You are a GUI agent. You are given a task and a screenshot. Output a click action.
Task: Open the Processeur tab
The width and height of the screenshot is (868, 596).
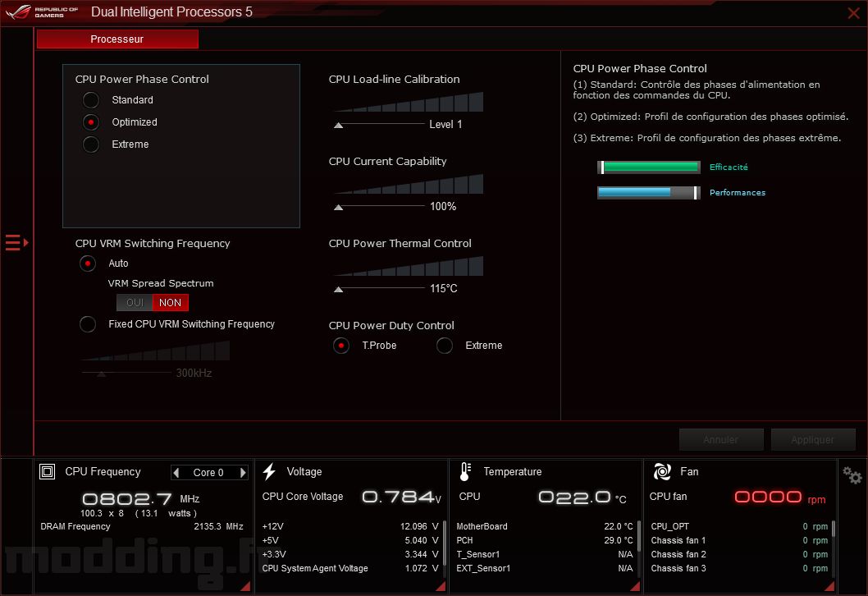click(x=117, y=39)
